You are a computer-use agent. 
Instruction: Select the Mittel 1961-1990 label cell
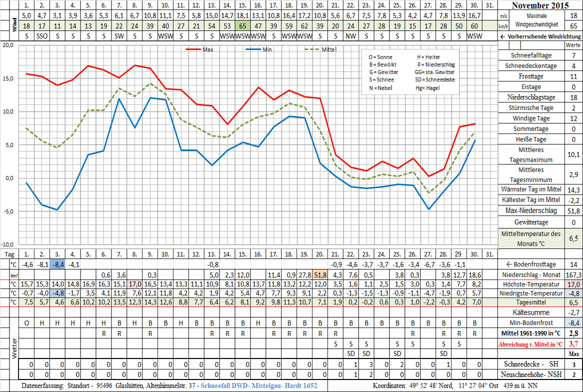(530, 333)
